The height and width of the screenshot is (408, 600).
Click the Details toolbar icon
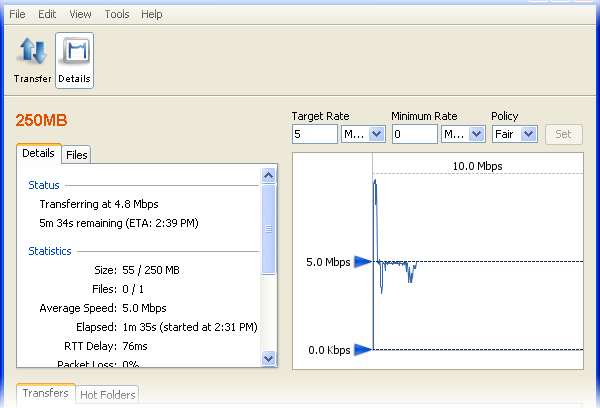pyautogui.click(x=74, y=59)
